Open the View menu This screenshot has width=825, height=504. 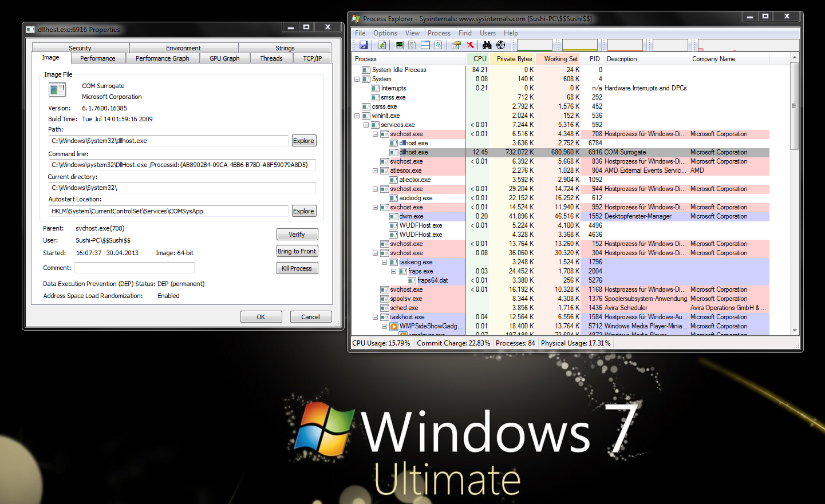[x=412, y=33]
